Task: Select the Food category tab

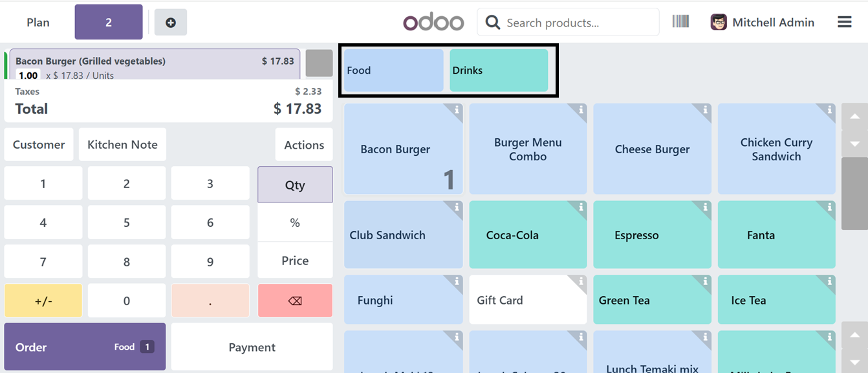Action: pyautogui.click(x=393, y=70)
